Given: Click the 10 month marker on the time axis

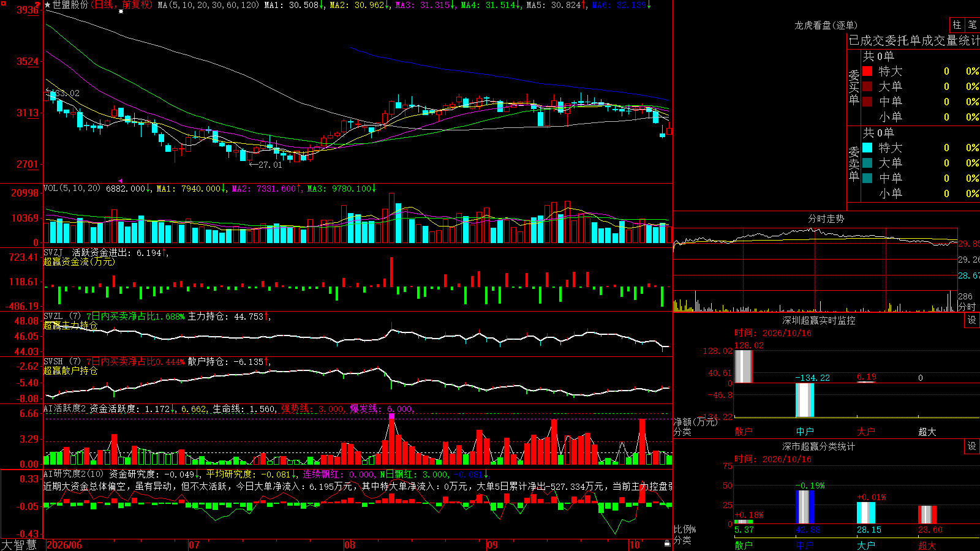Looking at the screenshot, I should [635, 545].
